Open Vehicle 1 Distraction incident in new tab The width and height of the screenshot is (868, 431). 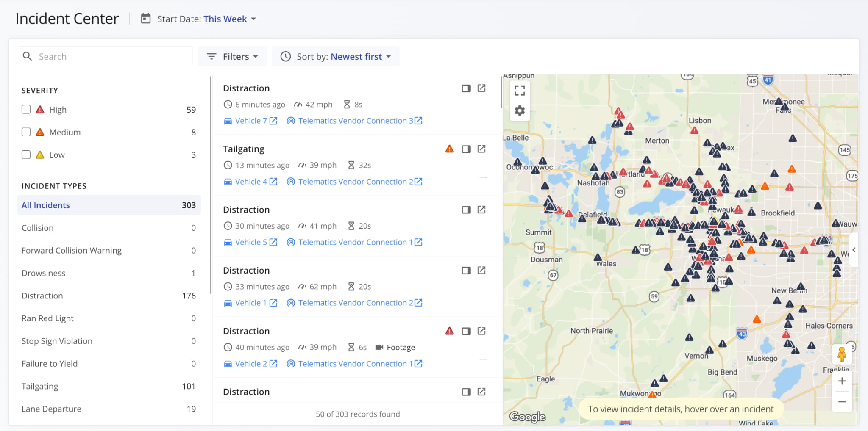(x=481, y=270)
